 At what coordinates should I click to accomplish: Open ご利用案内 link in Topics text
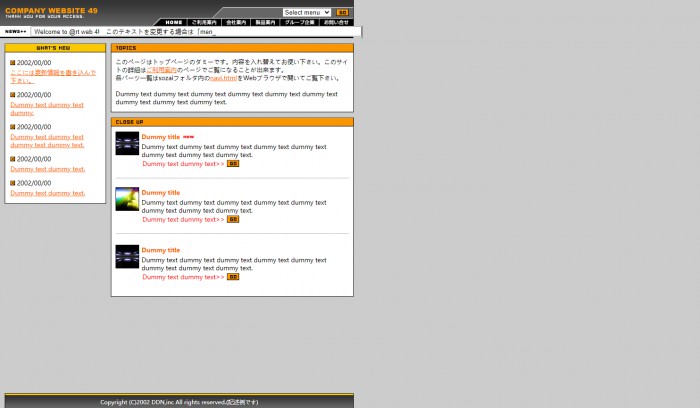coord(161,70)
